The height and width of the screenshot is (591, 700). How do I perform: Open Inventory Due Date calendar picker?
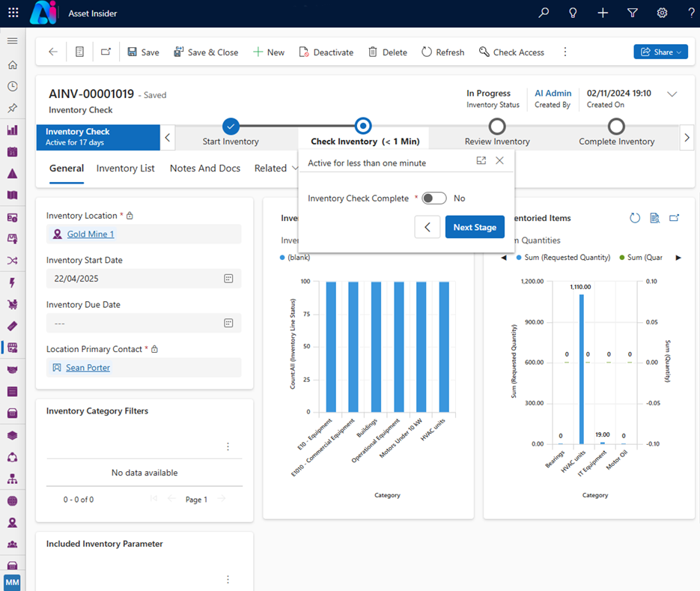(228, 323)
